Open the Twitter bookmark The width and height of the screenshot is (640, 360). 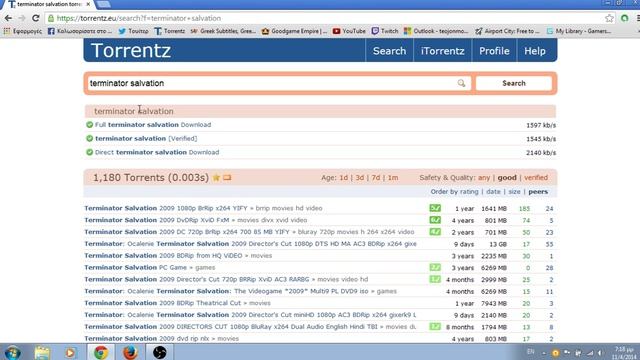point(133,31)
